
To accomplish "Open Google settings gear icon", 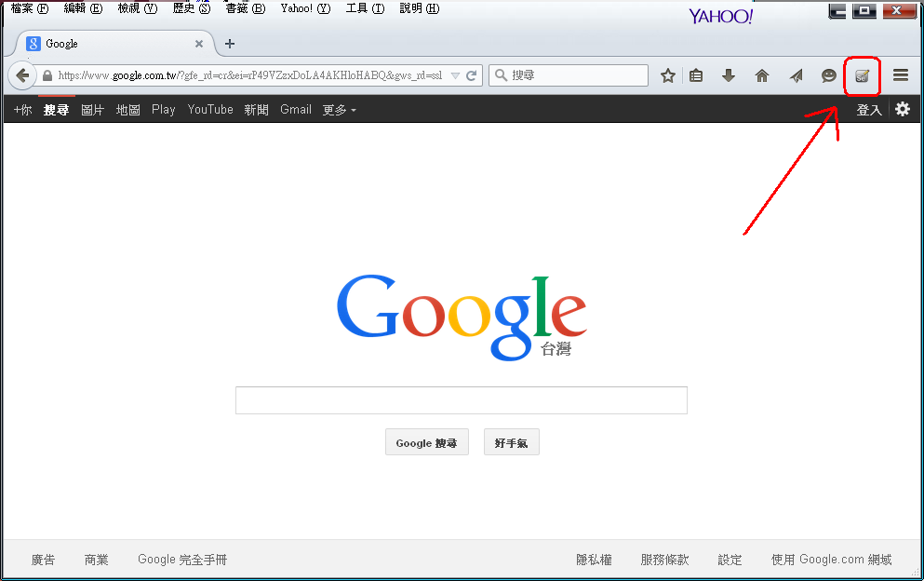I will pos(903,109).
